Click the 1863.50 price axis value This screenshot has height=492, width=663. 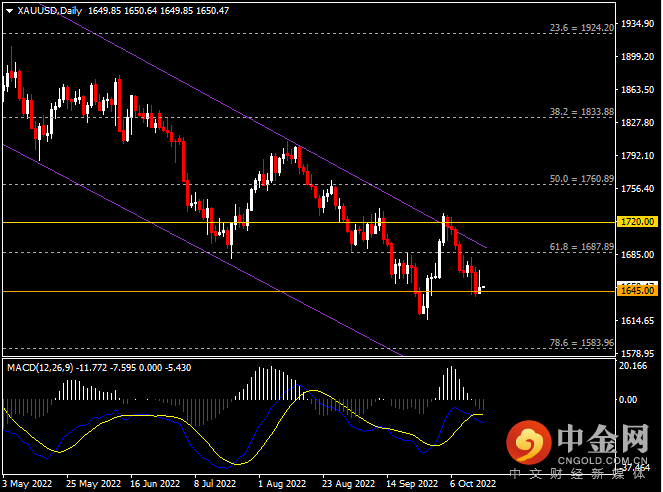[x=637, y=90]
